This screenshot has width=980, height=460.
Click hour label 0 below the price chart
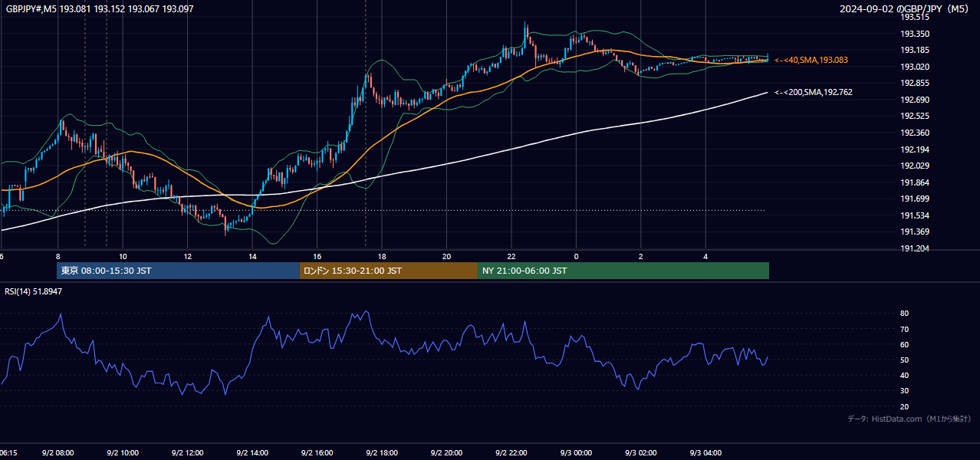tap(576, 256)
